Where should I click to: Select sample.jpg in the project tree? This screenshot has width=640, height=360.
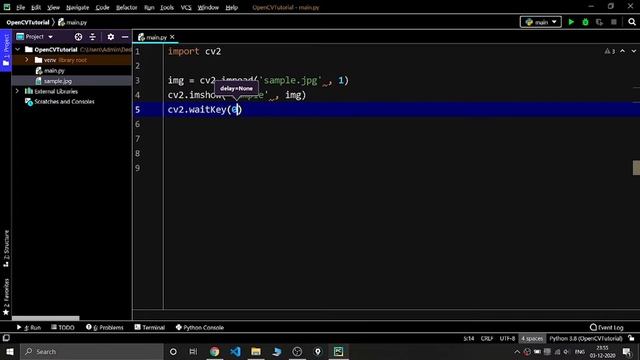58,81
